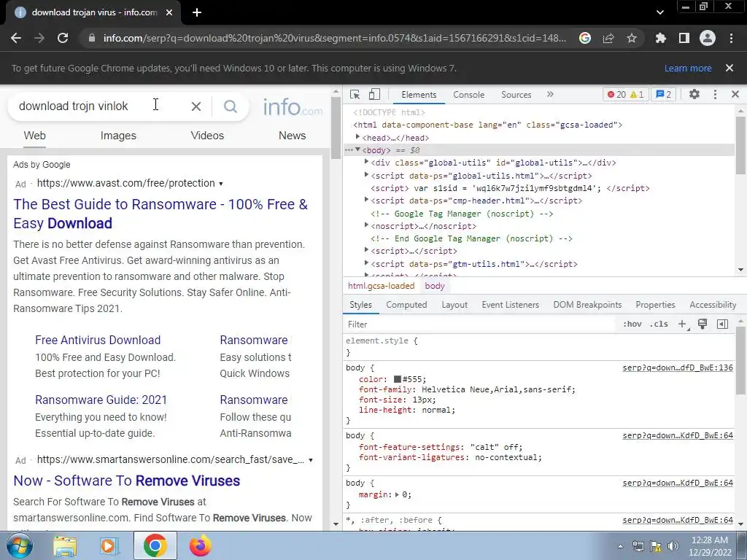747x560 pixels.
Task: Open Computed styles tab
Action: click(406, 305)
